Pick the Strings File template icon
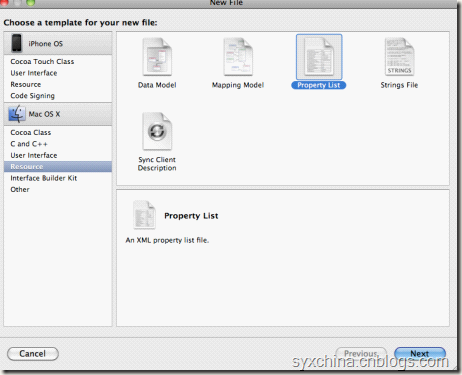Screen dimensions: 462x375 pos(399,57)
